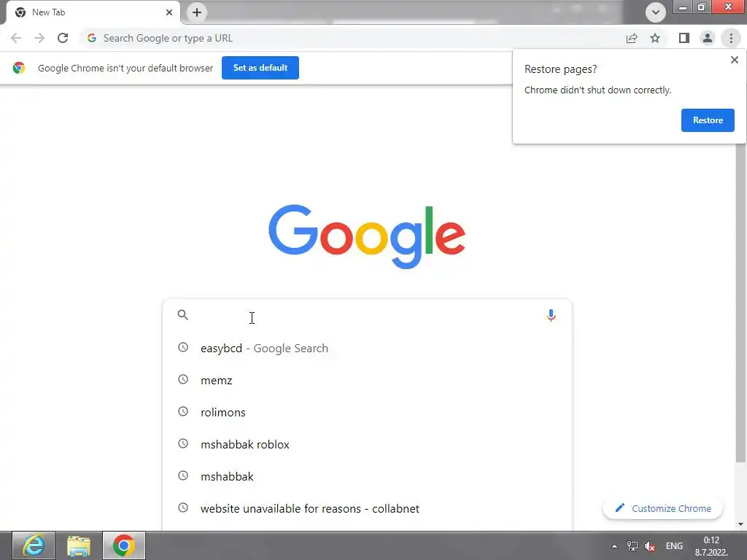Click the Google G icon in address bar
747x560 pixels.
click(x=92, y=38)
